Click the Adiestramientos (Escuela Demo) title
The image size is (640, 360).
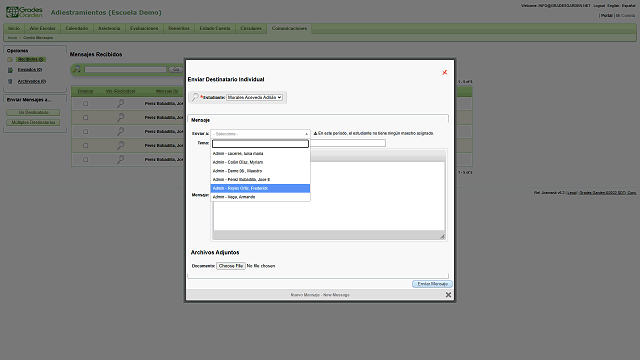click(106, 13)
